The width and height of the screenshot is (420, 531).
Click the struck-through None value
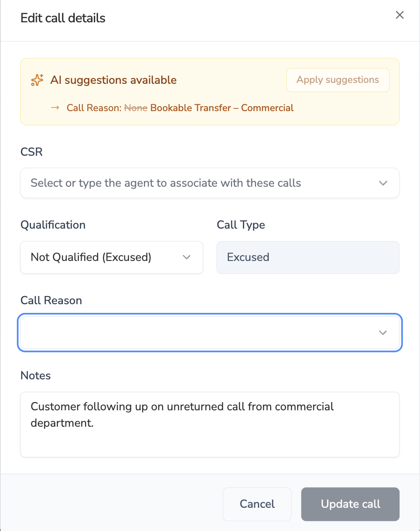pyautogui.click(x=136, y=108)
